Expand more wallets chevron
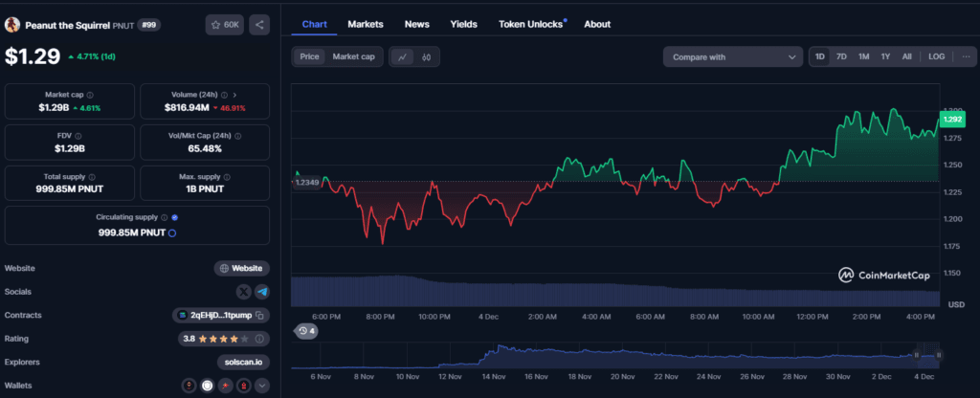The height and width of the screenshot is (398, 980). pos(262,386)
